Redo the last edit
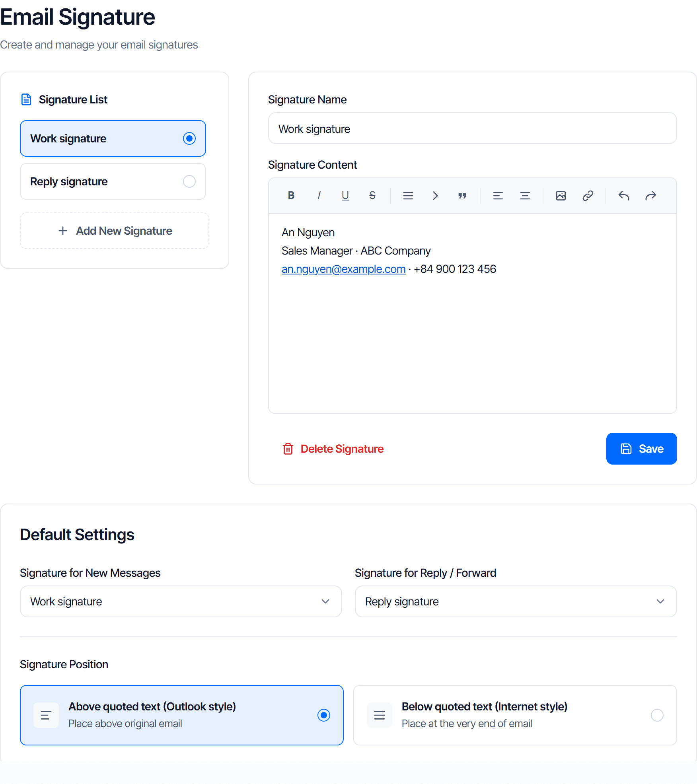This screenshot has width=697, height=784. [x=651, y=195]
